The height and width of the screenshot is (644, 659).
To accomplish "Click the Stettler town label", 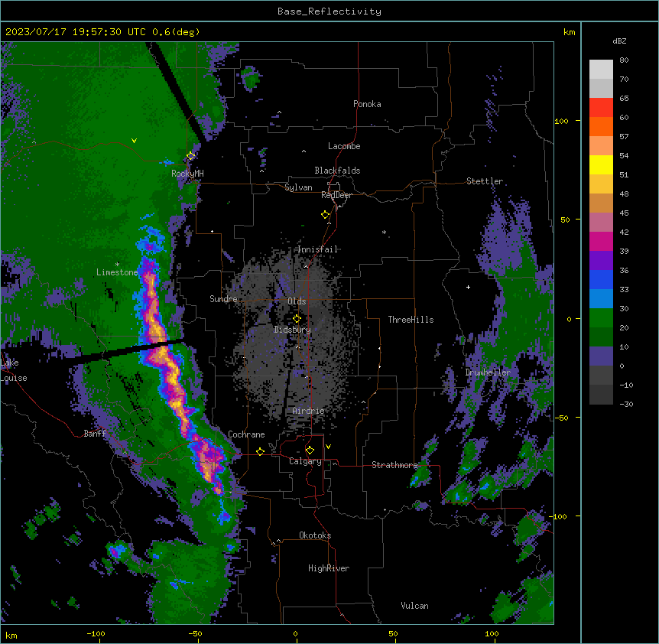I will [x=485, y=181].
